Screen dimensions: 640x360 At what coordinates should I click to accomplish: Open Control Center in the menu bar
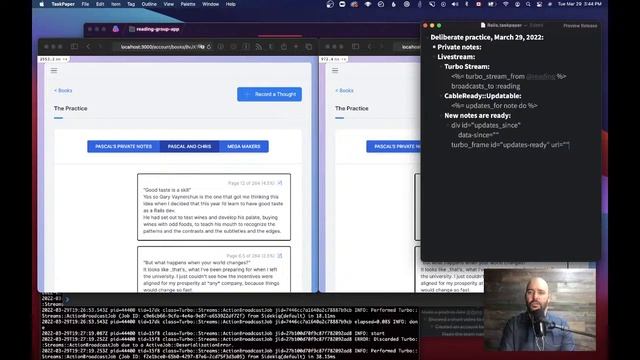click(x=539, y=4)
